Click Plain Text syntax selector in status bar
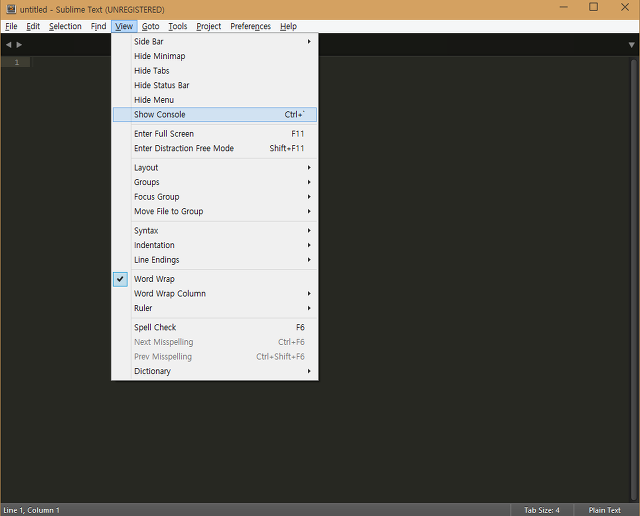This screenshot has width=640, height=516. (x=605, y=510)
